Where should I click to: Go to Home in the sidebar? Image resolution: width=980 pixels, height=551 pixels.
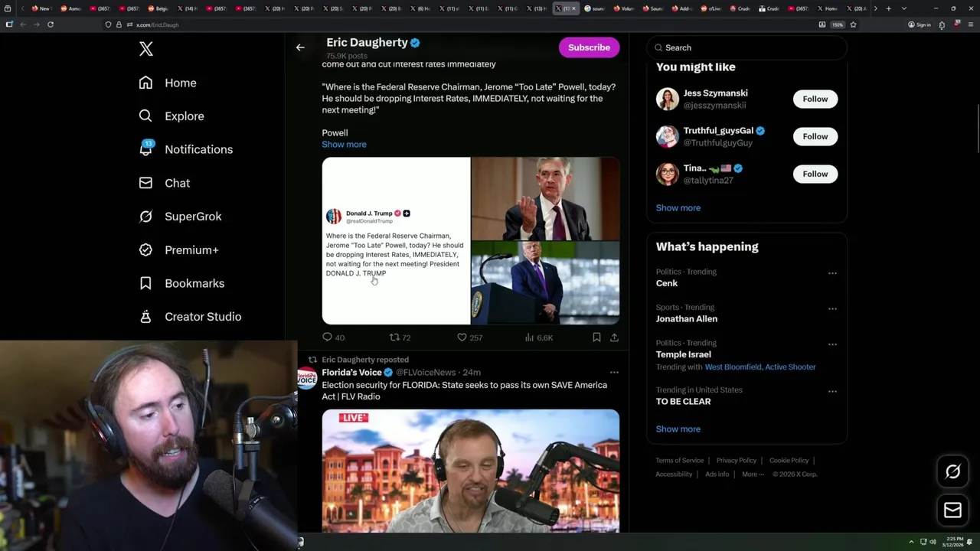pos(168,83)
